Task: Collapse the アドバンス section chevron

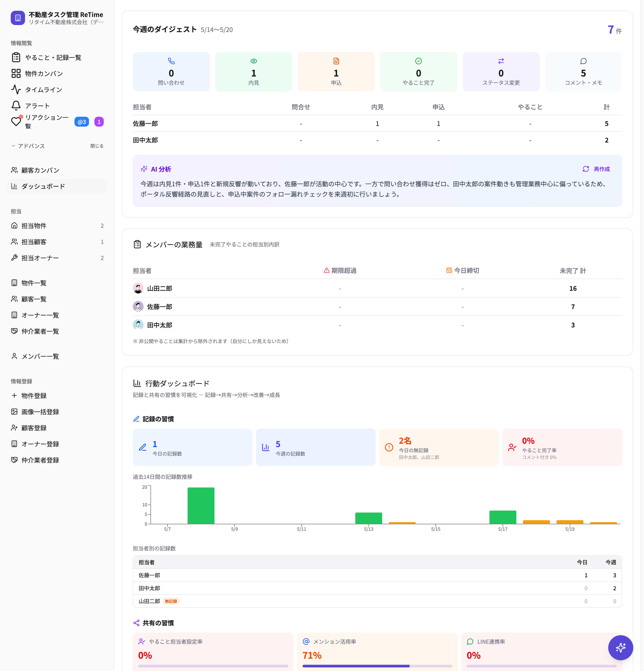Action: [x=13, y=146]
